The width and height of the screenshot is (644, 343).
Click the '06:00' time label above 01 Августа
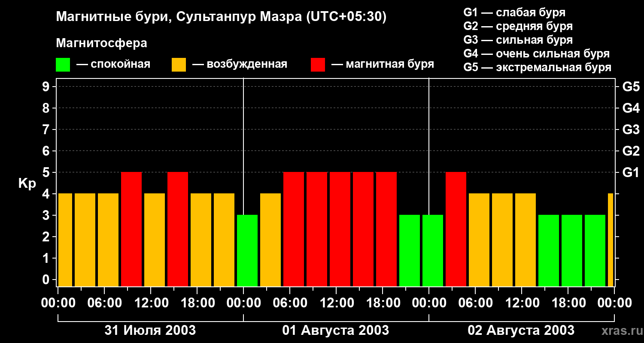(x=290, y=303)
